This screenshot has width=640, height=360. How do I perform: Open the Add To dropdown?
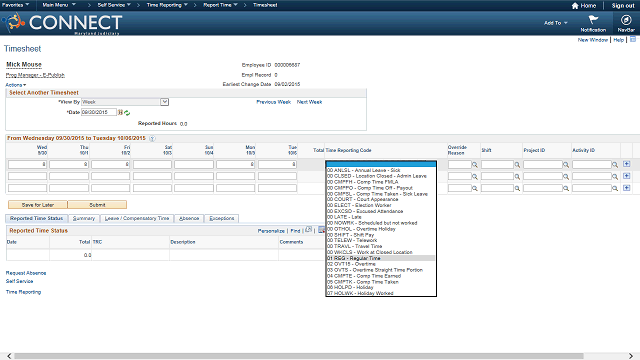pos(556,23)
